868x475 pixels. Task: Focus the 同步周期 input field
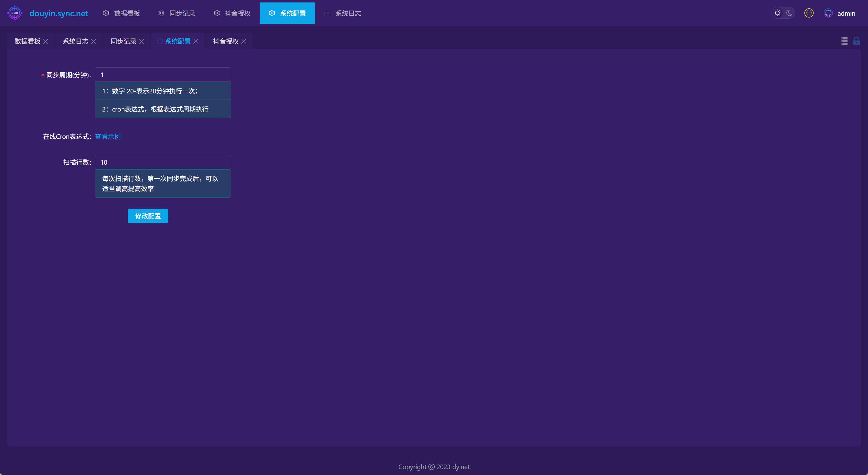163,75
